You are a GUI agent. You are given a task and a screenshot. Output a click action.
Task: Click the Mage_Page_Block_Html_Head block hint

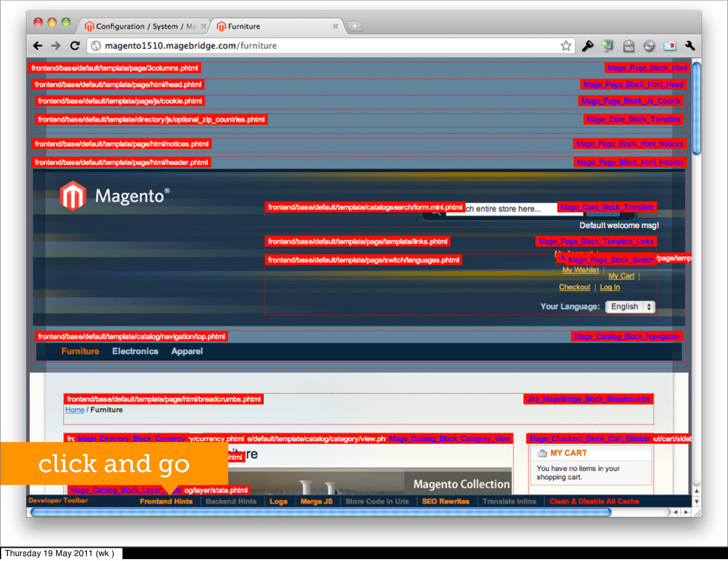pyautogui.click(x=633, y=85)
